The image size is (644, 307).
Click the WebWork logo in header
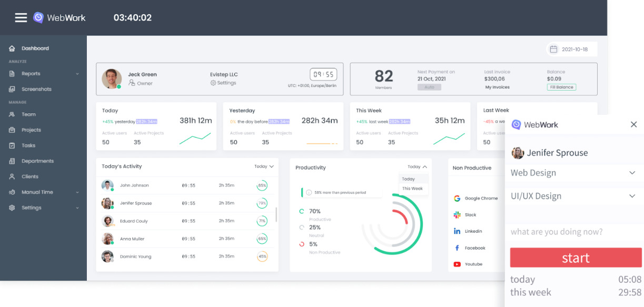(x=60, y=18)
